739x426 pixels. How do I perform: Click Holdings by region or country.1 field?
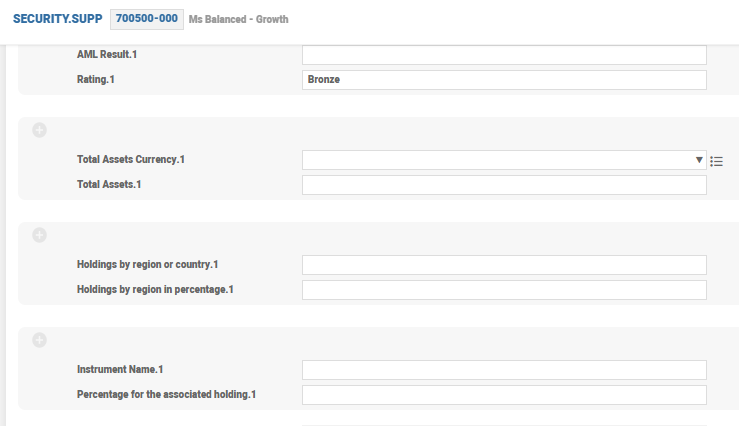click(x=504, y=265)
